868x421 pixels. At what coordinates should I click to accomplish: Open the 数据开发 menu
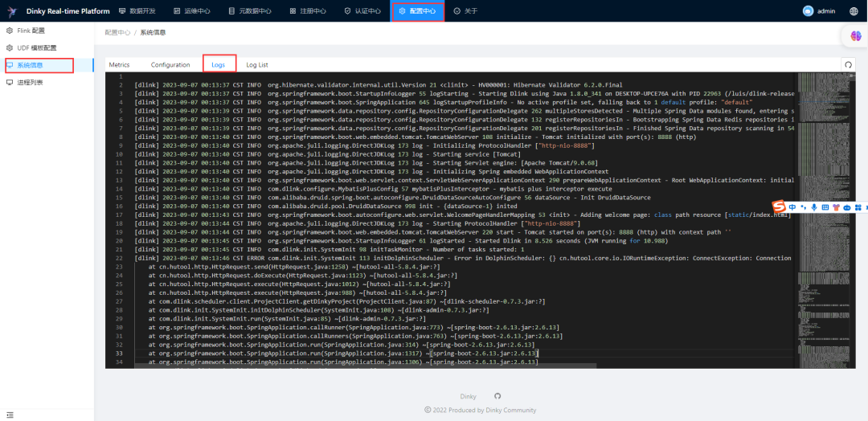[x=137, y=10]
